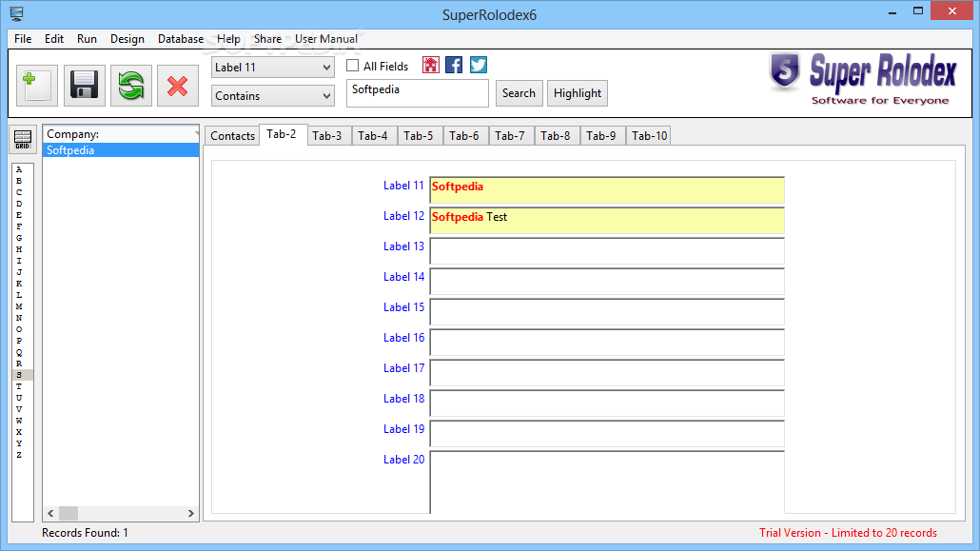
Task: Click the Super Rolodex logo
Action: tap(863, 80)
